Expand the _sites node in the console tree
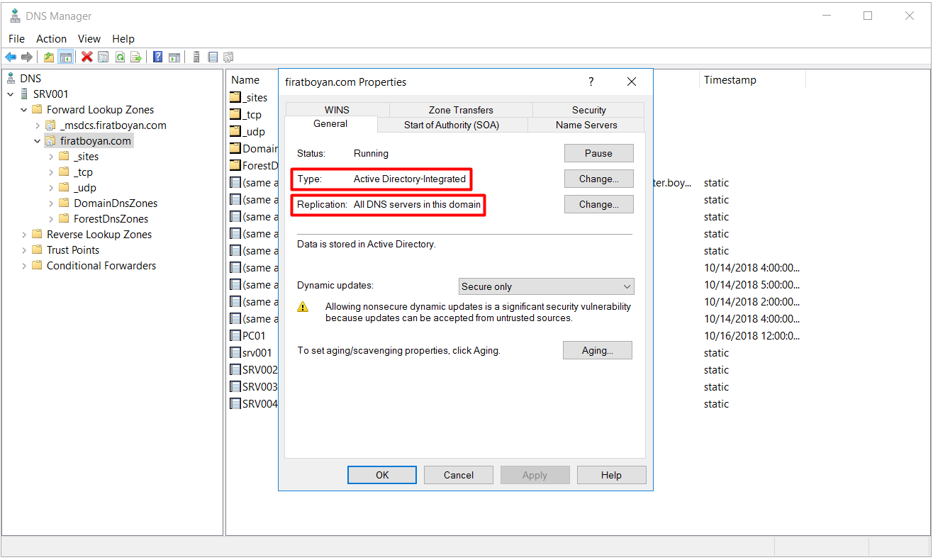933x560 pixels. [51, 157]
